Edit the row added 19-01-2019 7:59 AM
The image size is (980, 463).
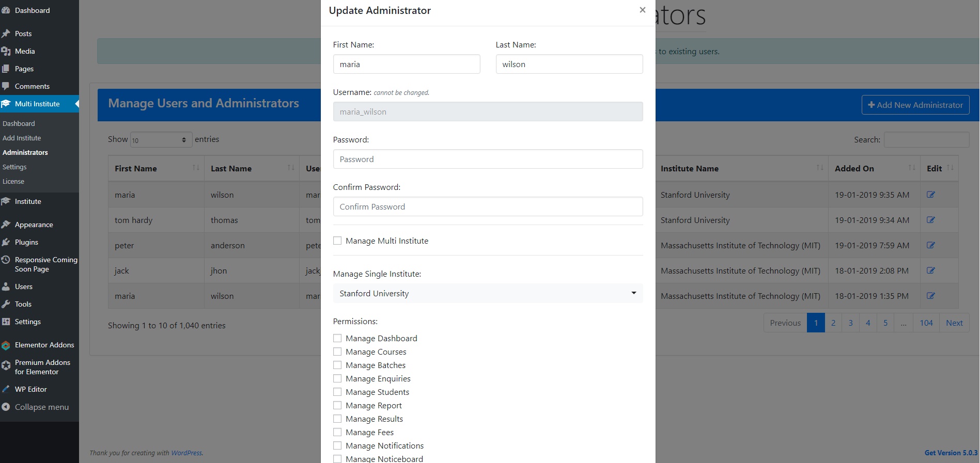coord(931,245)
